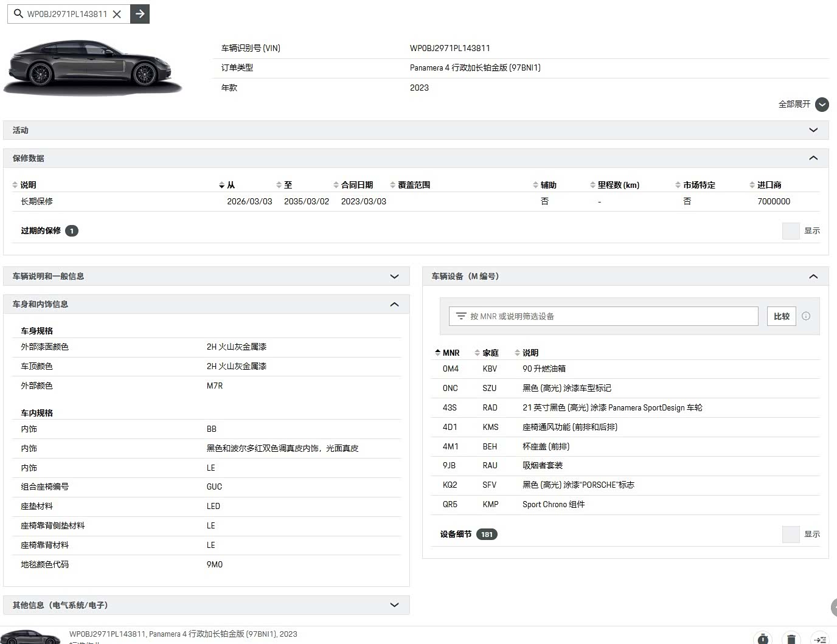Sort warranty table by 市场特定
This screenshot has width=837, height=644.
pos(695,185)
